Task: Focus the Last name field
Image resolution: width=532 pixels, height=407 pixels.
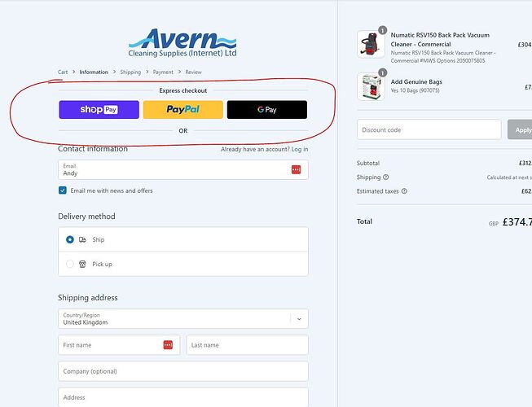Action: 248,345
